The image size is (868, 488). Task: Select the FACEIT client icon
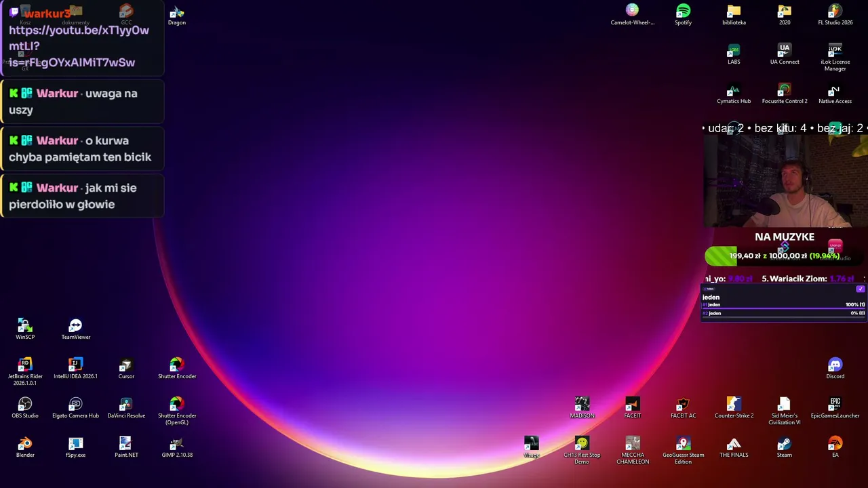[x=632, y=408]
